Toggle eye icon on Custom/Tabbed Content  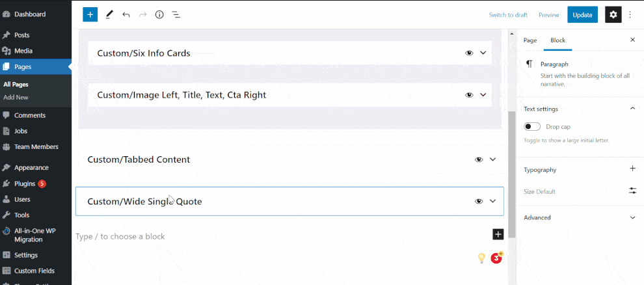pyautogui.click(x=479, y=160)
